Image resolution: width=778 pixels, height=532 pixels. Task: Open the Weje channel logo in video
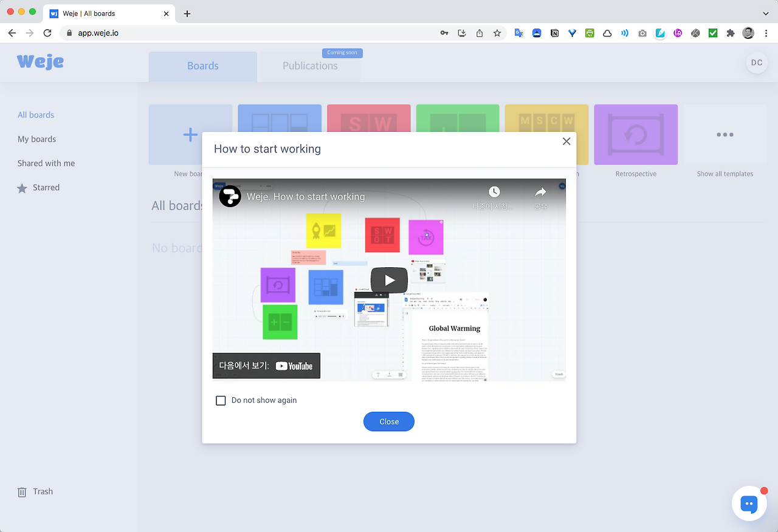[230, 196]
